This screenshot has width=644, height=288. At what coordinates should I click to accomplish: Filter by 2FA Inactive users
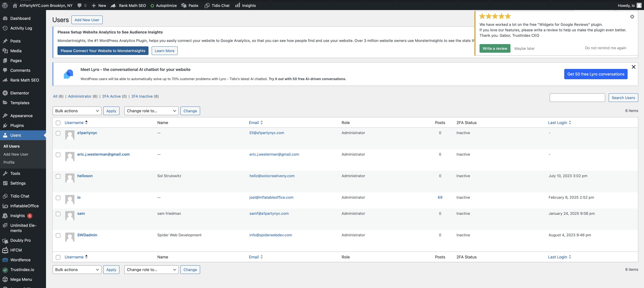[x=142, y=96]
